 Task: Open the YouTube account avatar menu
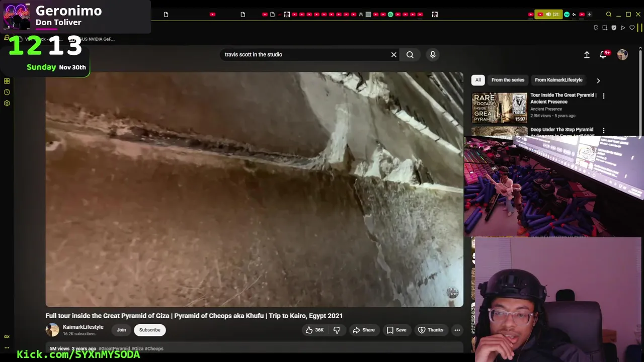click(x=622, y=55)
